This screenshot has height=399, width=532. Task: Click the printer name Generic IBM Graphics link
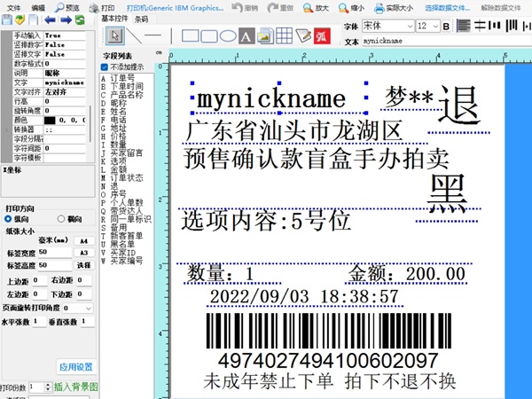(x=175, y=7)
